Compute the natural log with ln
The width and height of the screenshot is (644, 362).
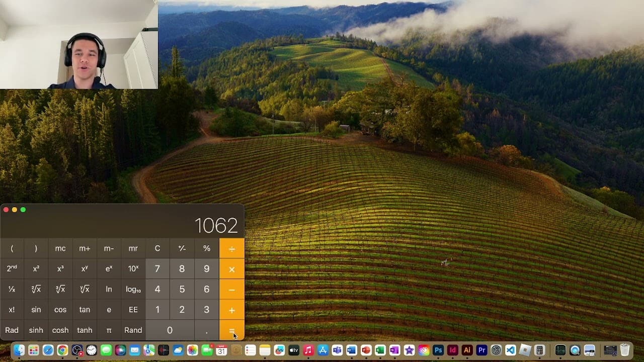(x=109, y=290)
